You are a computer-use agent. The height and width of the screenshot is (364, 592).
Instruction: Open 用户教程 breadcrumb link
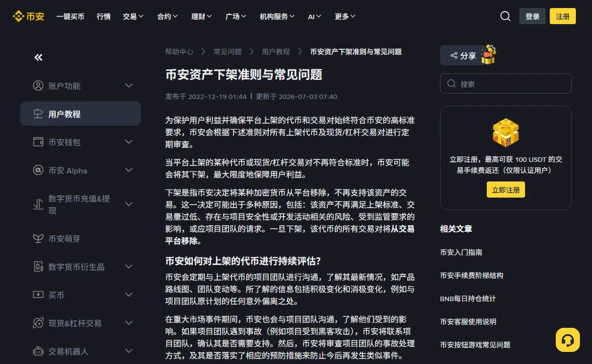click(276, 52)
